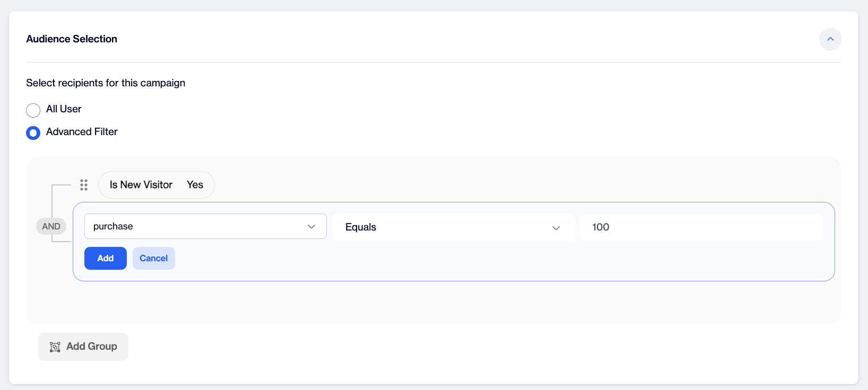Click the Add Group button
The image size is (868, 390).
pyautogui.click(x=83, y=347)
